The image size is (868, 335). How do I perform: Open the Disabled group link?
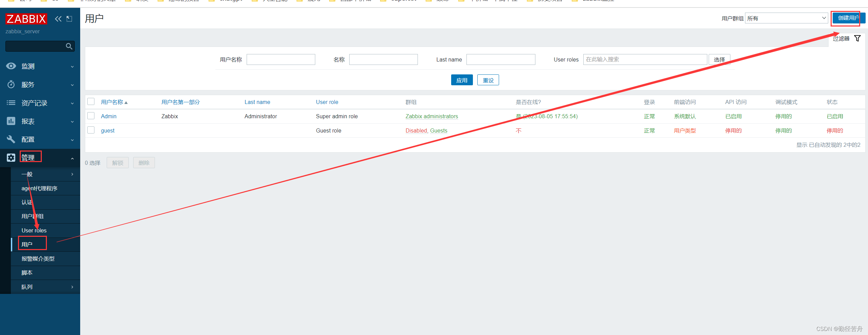tap(416, 130)
